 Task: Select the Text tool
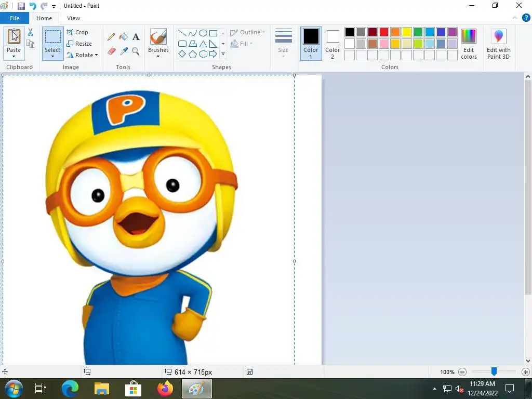[136, 37]
